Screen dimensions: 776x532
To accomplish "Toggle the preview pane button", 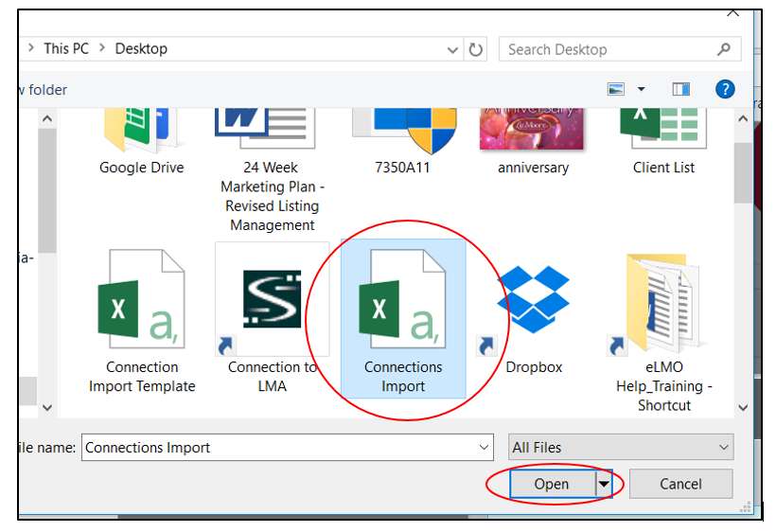I will pos(681,89).
